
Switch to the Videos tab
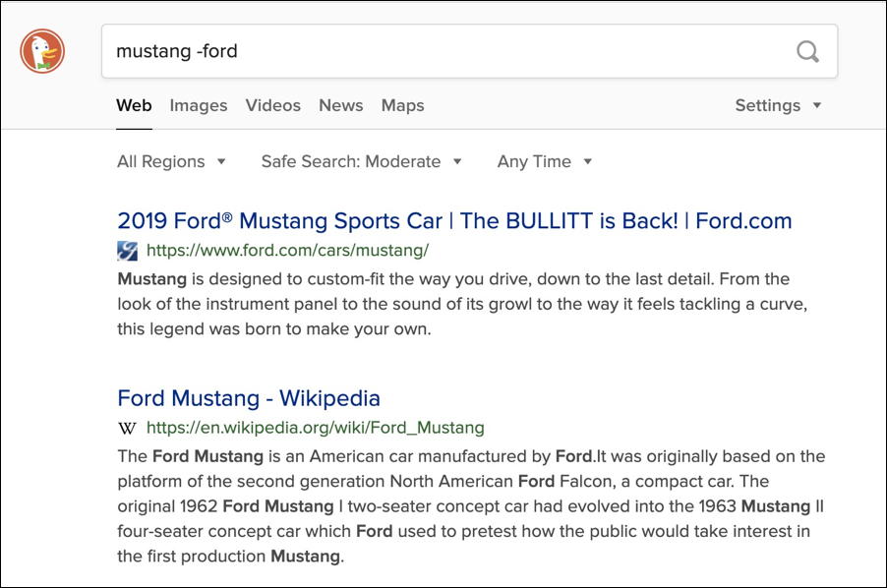pos(273,105)
